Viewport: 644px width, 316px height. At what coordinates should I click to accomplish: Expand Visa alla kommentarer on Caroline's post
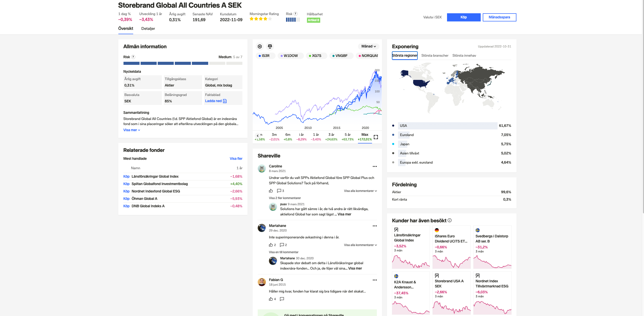(360, 191)
